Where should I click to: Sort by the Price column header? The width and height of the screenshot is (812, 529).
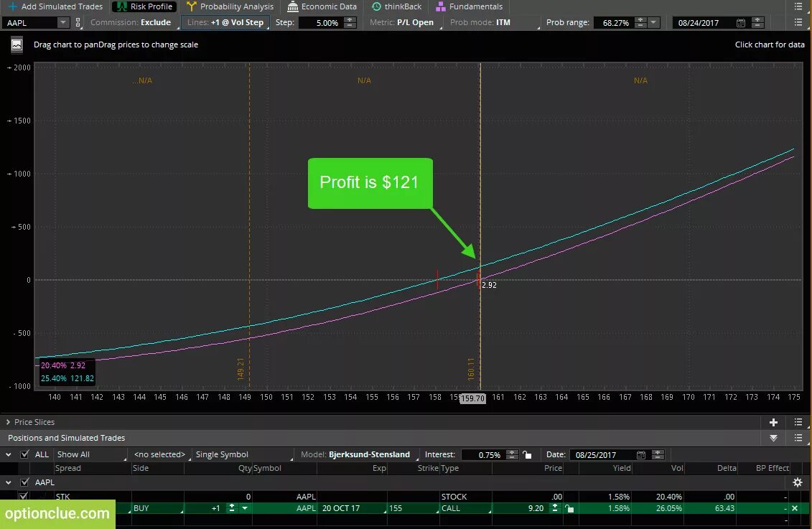[553, 468]
